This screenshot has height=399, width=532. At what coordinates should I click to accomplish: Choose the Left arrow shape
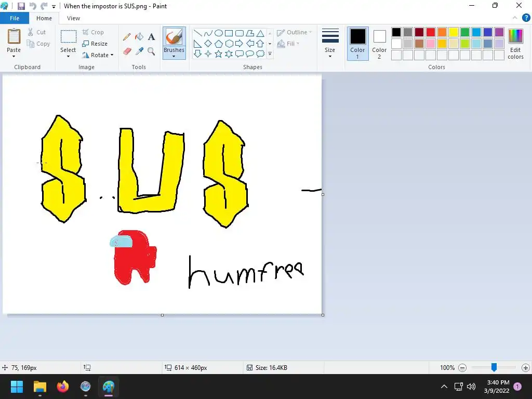pos(250,44)
